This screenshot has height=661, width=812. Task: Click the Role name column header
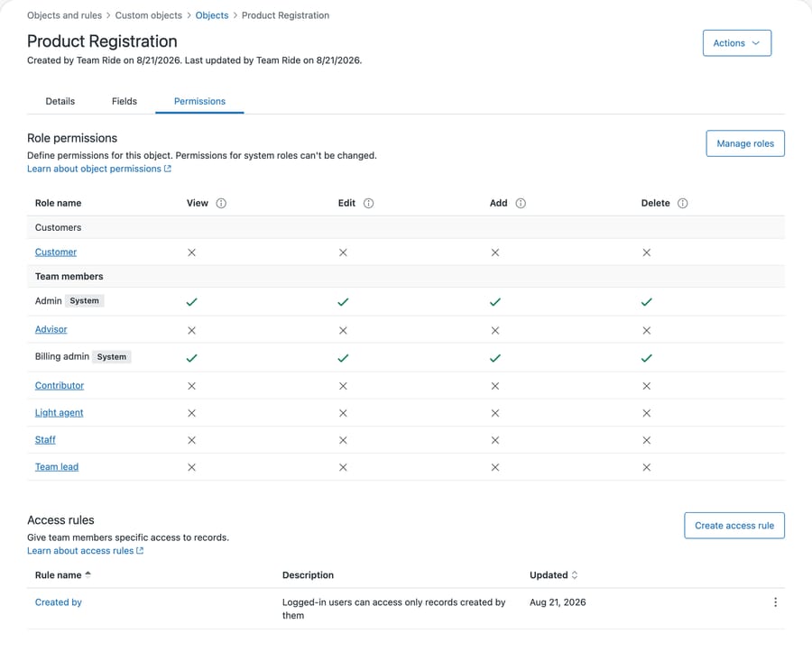58,203
